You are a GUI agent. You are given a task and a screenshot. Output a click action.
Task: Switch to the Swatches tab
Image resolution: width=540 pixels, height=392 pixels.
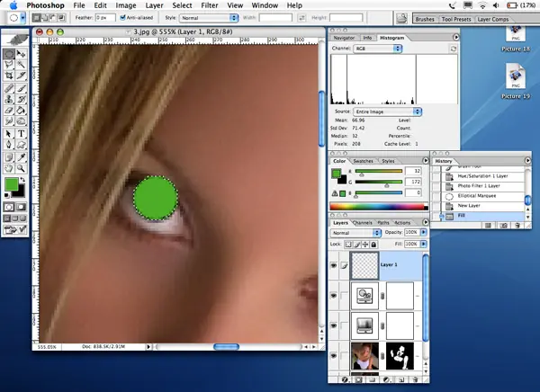pos(363,161)
